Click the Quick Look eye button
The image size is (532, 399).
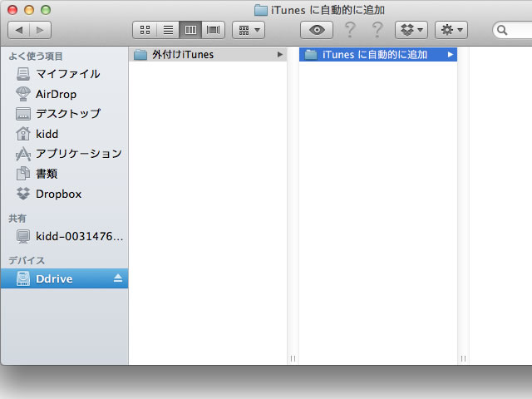(x=317, y=30)
